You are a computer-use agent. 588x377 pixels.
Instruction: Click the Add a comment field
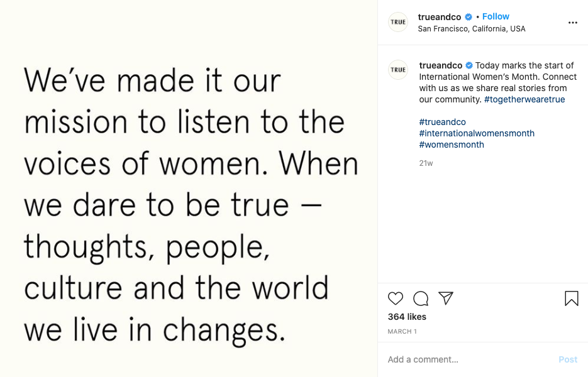[465, 359]
